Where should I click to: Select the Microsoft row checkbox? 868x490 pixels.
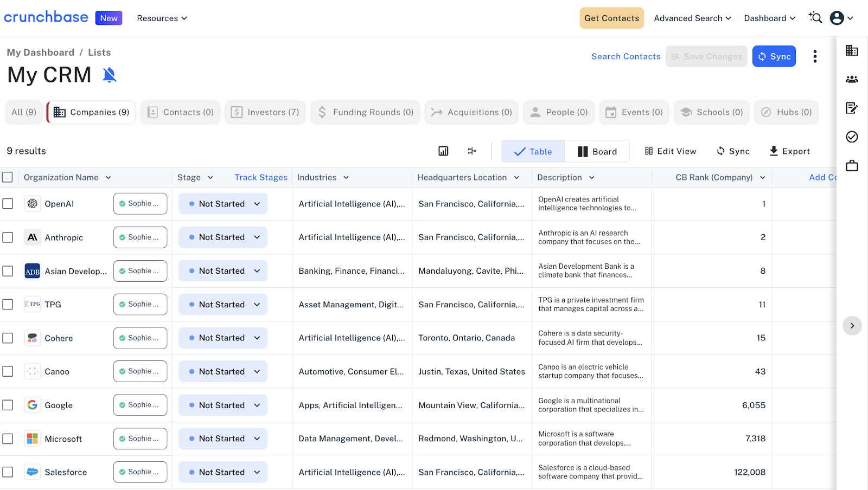point(8,439)
